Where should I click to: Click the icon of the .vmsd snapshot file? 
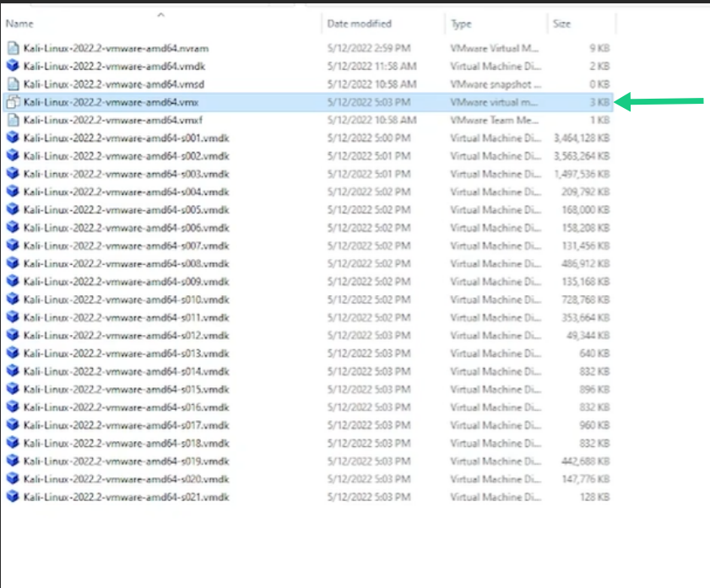pyautogui.click(x=14, y=84)
